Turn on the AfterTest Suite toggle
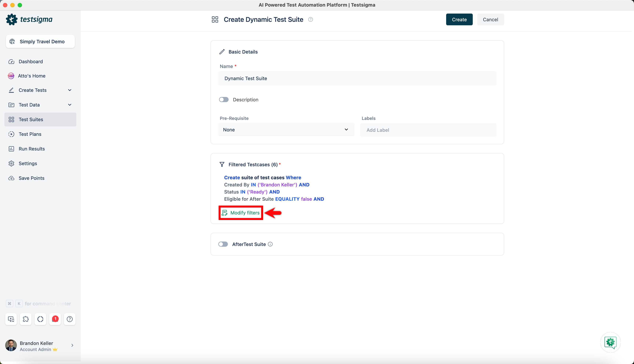Image resolution: width=634 pixels, height=364 pixels. (x=223, y=244)
